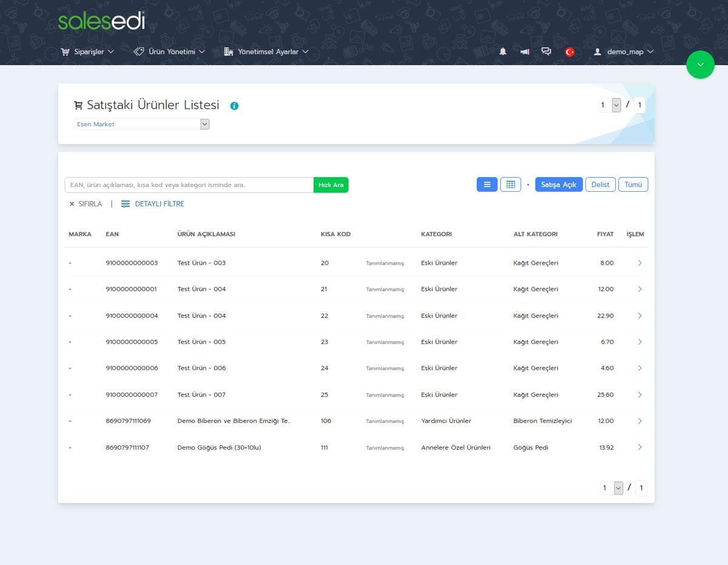
Task: Sort by the FİYAT column header
Action: point(605,234)
